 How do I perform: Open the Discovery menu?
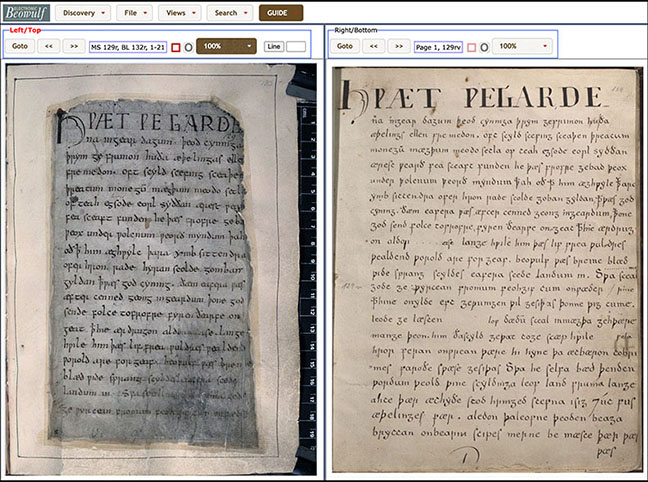click(x=83, y=13)
